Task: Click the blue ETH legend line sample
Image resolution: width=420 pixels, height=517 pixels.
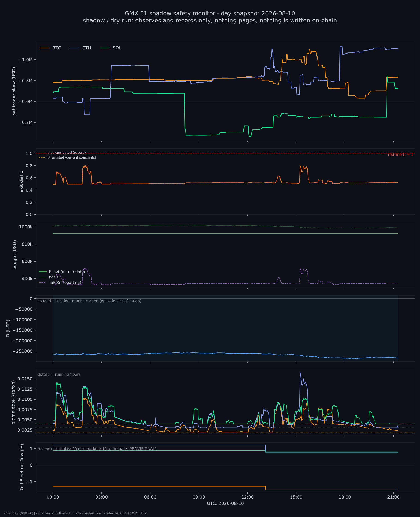Action: click(x=75, y=48)
